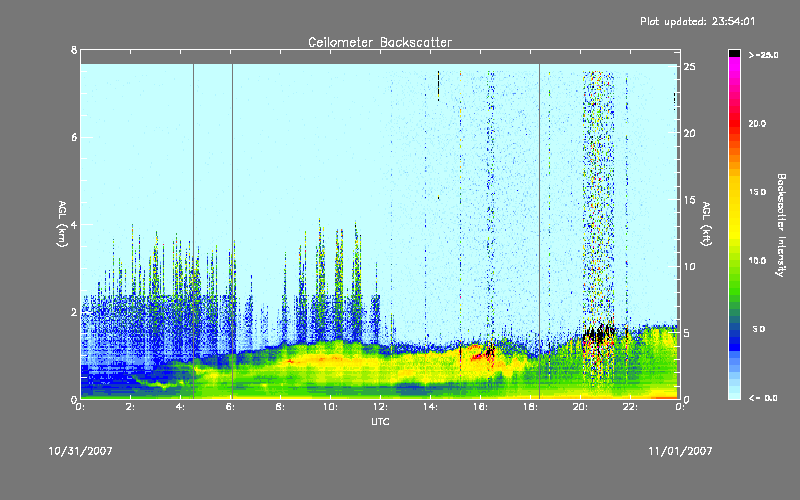The width and height of the screenshot is (800, 500).
Task: Click the 5.0 colorbar tick label
Action: coord(759,329)
